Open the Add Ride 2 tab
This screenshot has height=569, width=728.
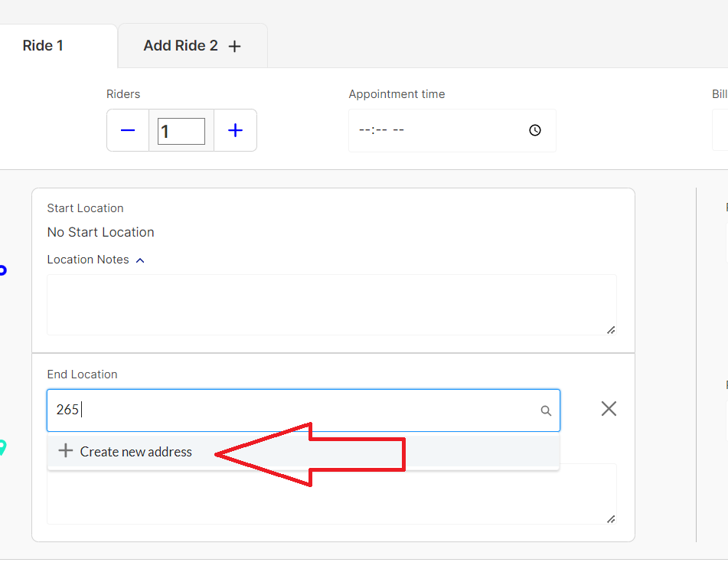pyautogui.click(x=191, y=46)
